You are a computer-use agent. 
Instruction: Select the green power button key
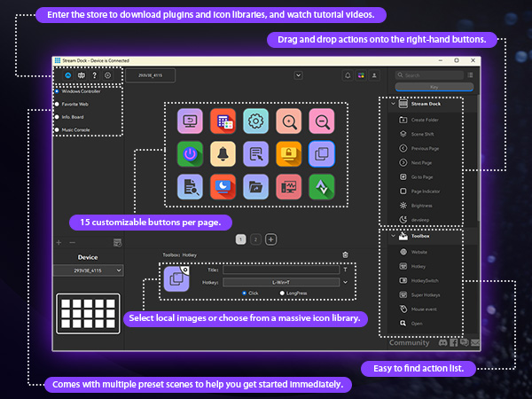pyautogui.click(x=190, y=154)
